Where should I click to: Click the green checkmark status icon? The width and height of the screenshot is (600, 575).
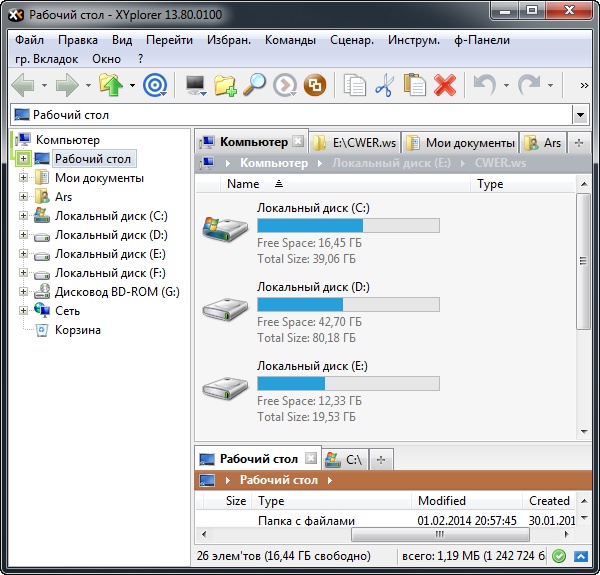559,556
